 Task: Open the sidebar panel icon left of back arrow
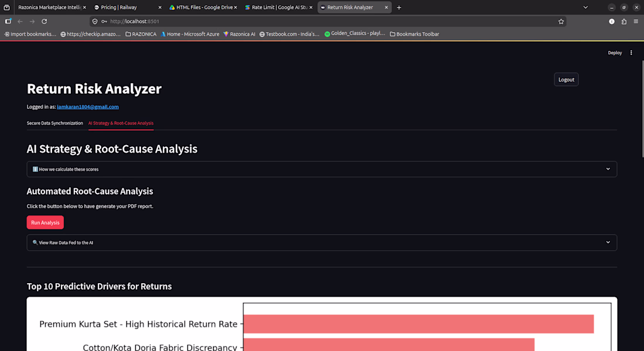[x=8, y=21]
